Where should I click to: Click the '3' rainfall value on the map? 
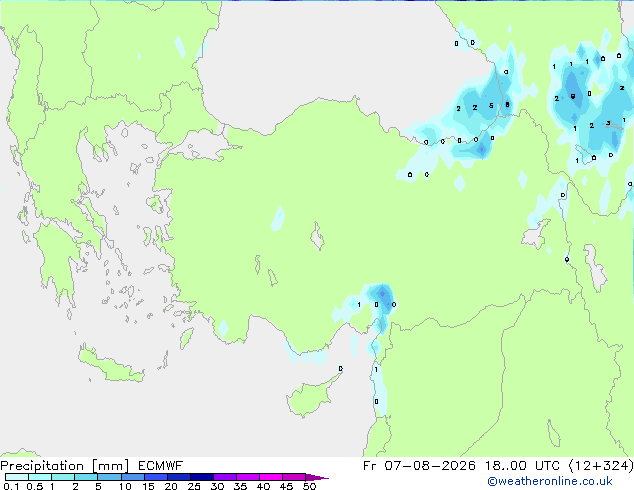pos(608,123)
